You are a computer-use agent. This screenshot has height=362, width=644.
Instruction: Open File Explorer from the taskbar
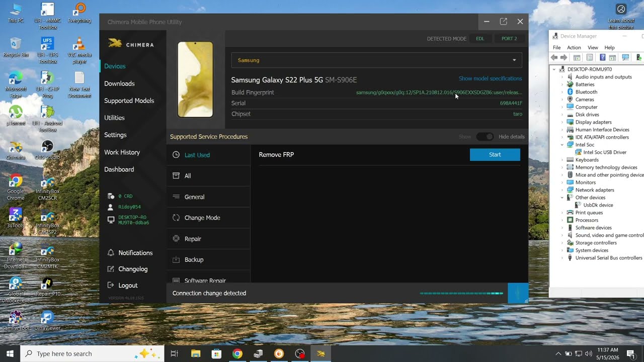(196, 353)
